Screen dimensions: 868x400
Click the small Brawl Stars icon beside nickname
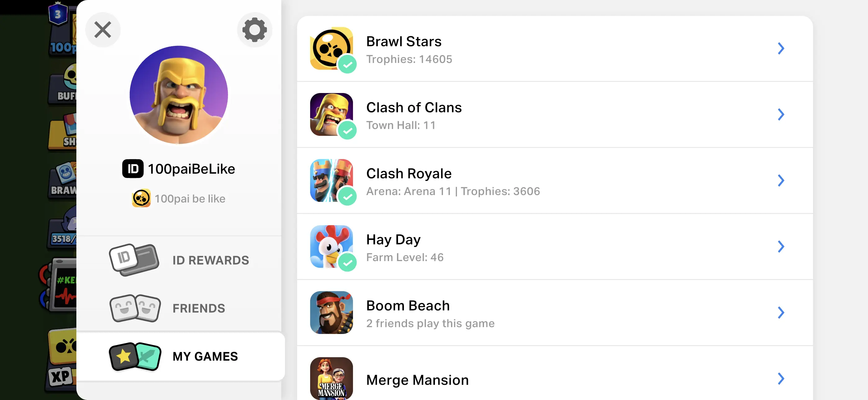[x=141, y=198]
